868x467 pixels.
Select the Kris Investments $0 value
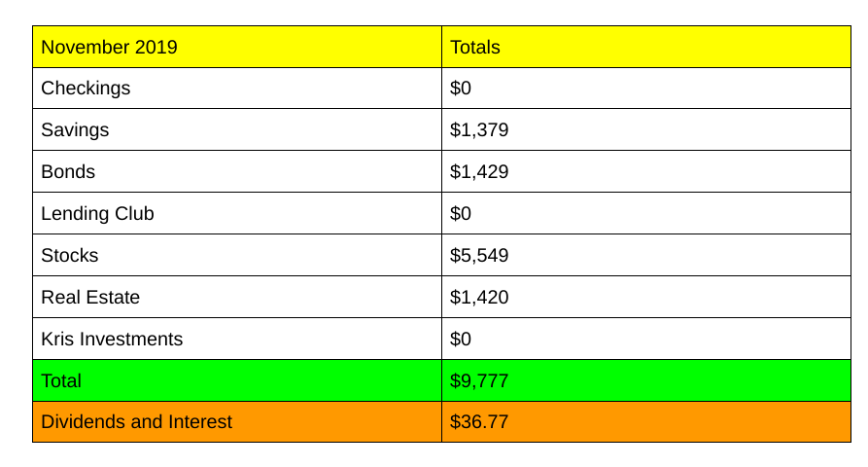[461, 340]
